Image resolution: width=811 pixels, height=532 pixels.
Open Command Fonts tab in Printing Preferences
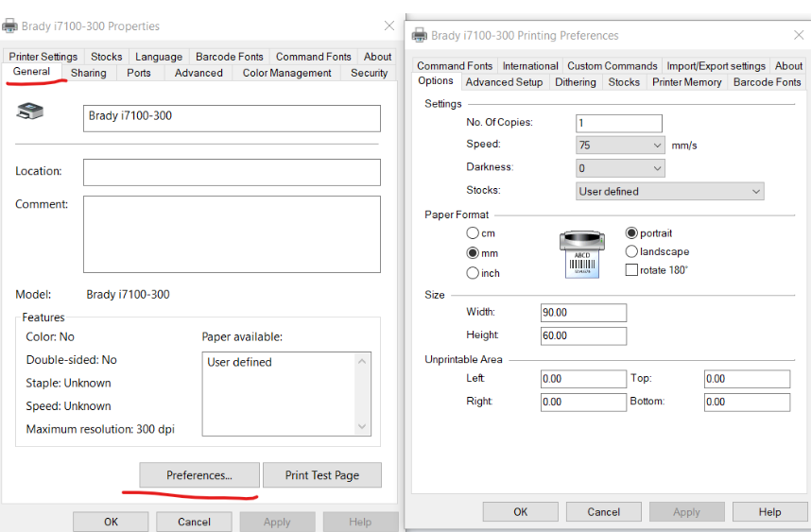pos(455,65)
